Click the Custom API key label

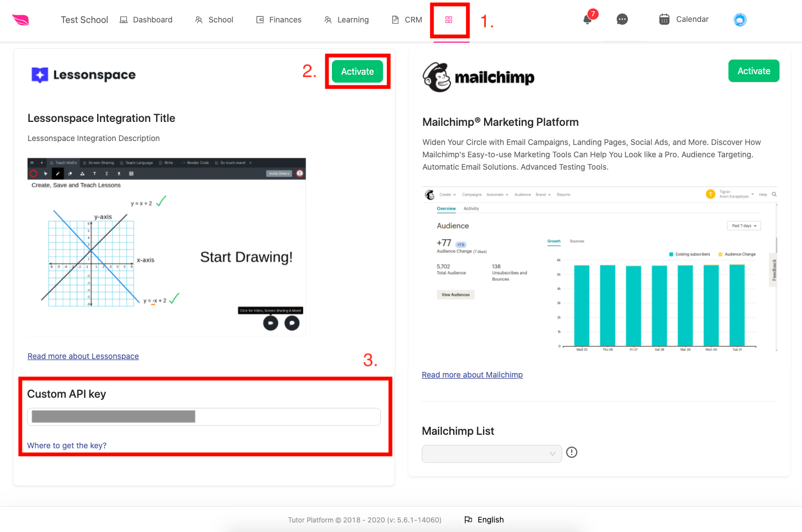pos(67,394)
